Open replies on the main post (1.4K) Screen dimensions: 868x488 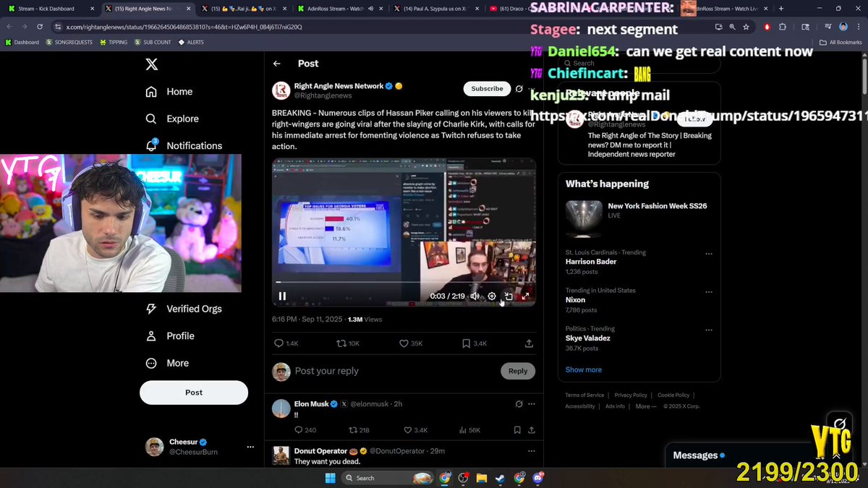(x=286, y=343)
